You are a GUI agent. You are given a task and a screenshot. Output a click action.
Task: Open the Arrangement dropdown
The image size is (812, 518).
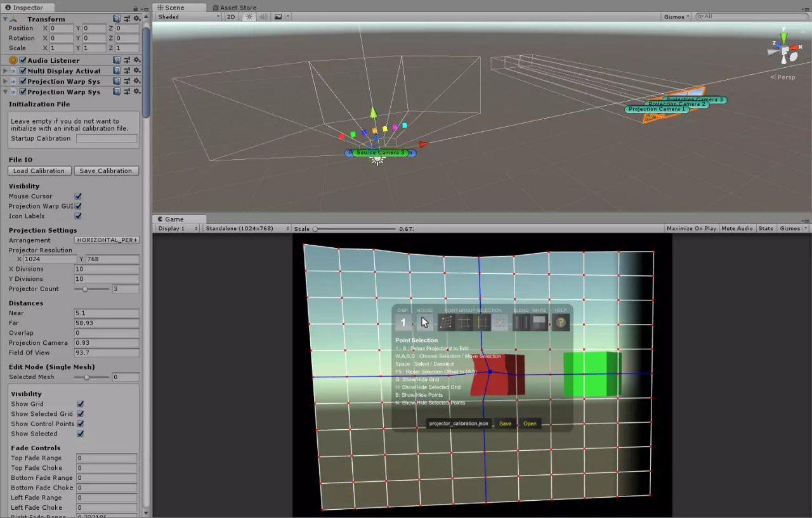[x=107, y=240]
